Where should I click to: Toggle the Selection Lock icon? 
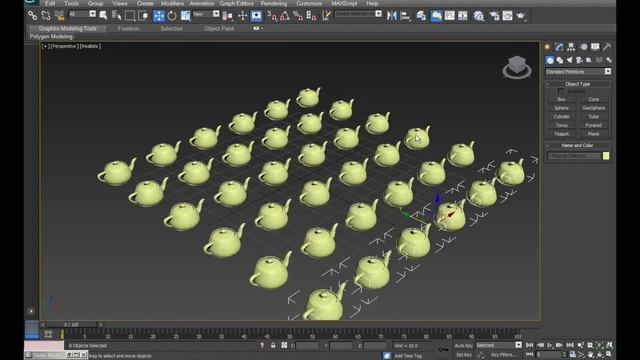(x=273, y=345)
